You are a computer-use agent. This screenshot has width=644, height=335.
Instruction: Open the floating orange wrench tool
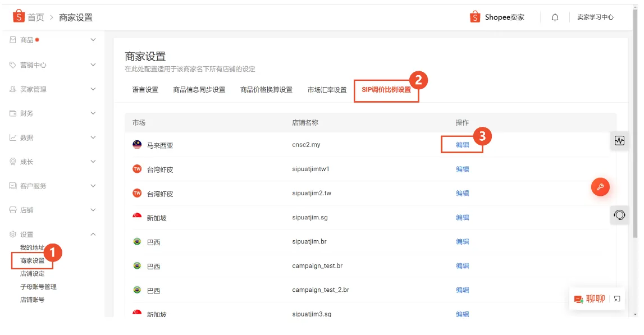coord(600,187)
